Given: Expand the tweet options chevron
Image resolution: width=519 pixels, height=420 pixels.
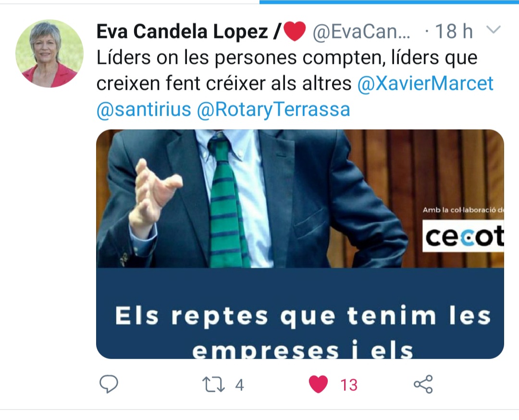Looking at the screenshot, I should tap(493, 30).
